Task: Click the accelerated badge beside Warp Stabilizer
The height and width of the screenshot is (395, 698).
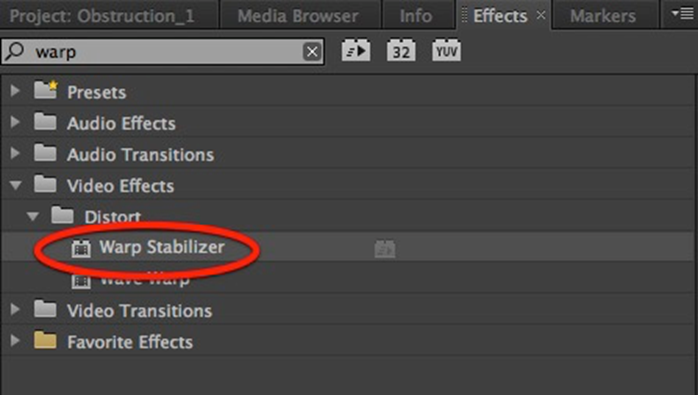Action: pos(385,248)
